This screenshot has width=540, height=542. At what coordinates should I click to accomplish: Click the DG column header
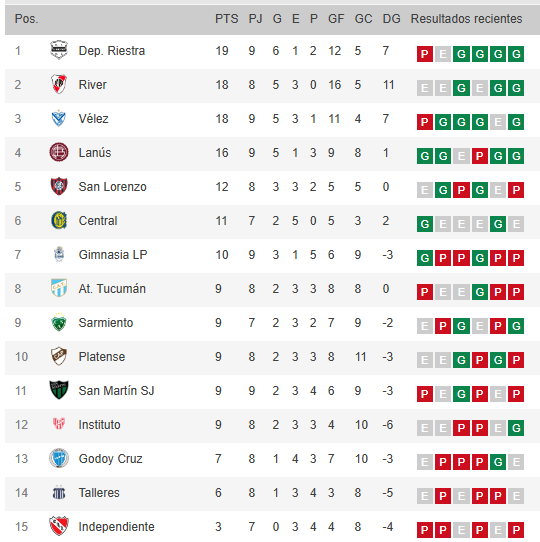tap(391, 19)
